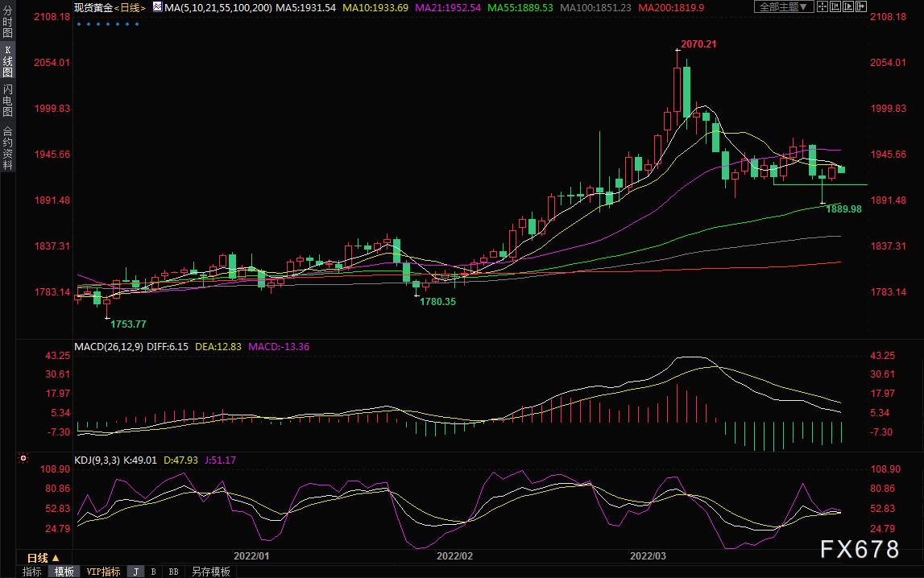924x578 pixels.
Task: Toggle the BB template button
Action: pyautogui.click(x=173, y=572)
